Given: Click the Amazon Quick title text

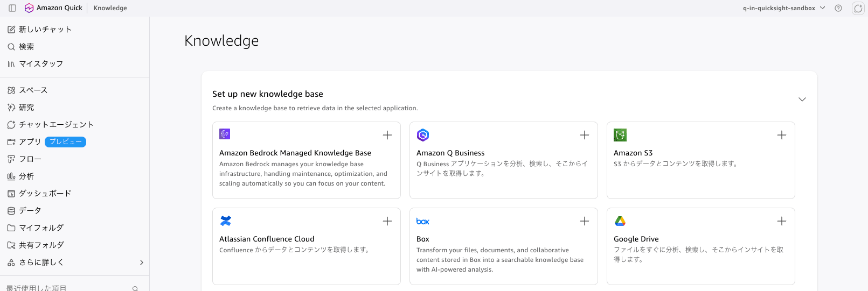Looking at the screenshot, I should [x=59, y=8].
